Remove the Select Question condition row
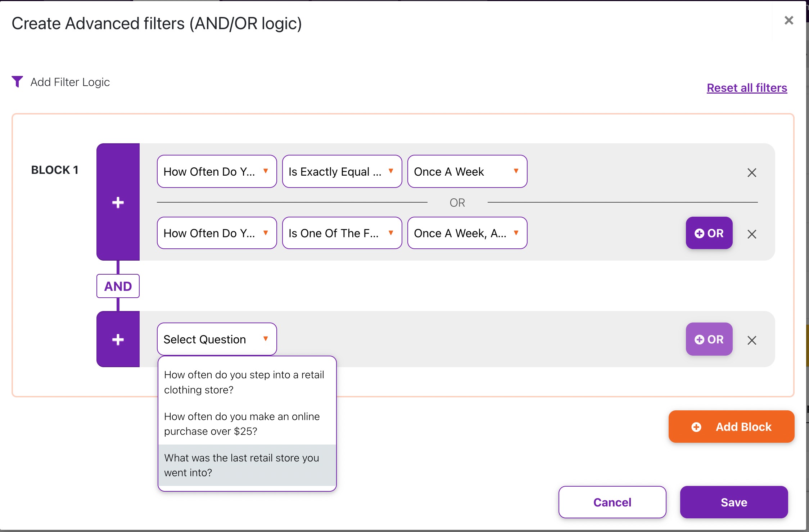This screenshot has height=532, width=809. pos(752,341)
